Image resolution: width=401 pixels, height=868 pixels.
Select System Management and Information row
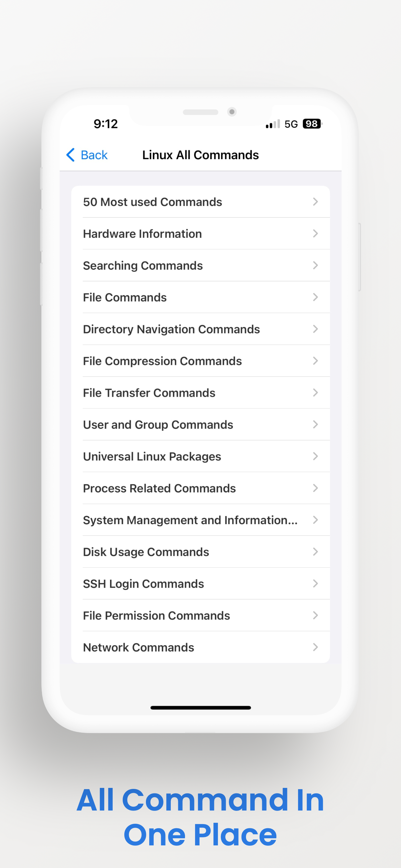[200, 520]
